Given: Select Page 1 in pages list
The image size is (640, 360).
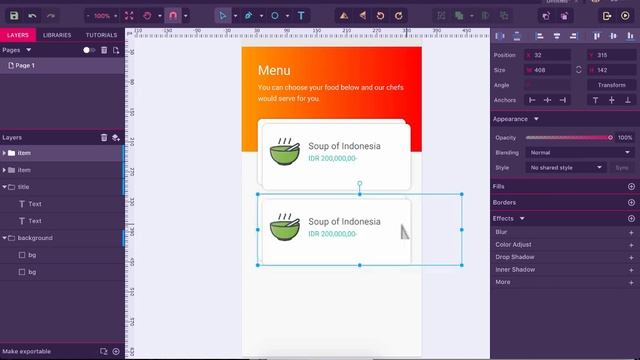Looking at the screenshot, I should 62,66.
